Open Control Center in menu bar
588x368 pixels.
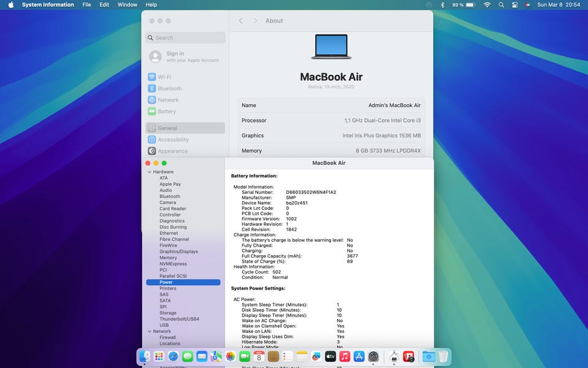tap(515, 5)
